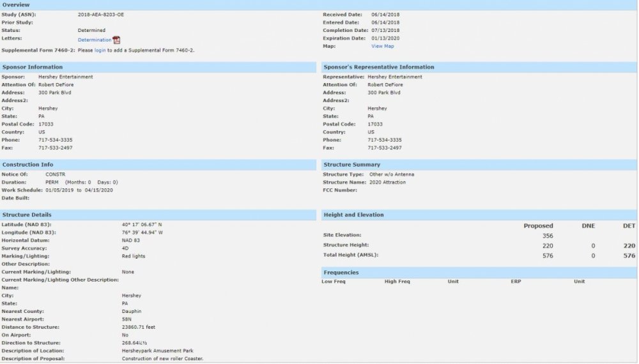639x364 pixels.
Task: Click the Frequencies section header
Action: tap(341, 273)
